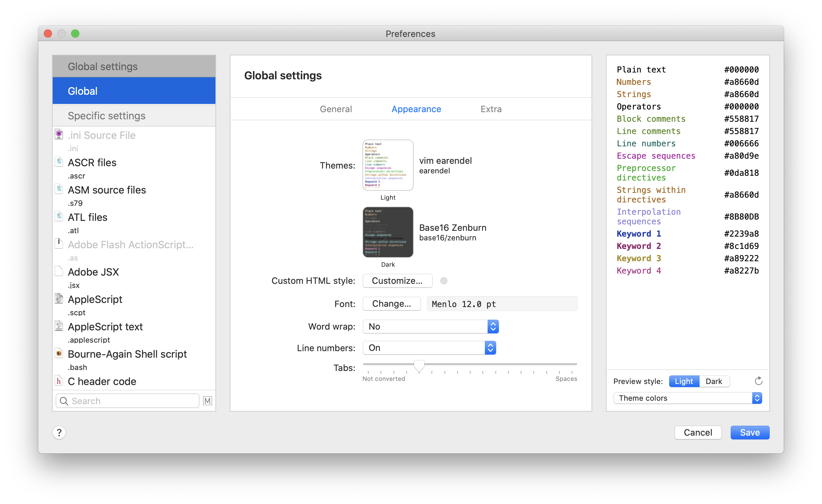Viewport: 822px width, 504px height.
Task: Click the refresh preview icon
Action: pyautogui.click(x=758, y=381)
